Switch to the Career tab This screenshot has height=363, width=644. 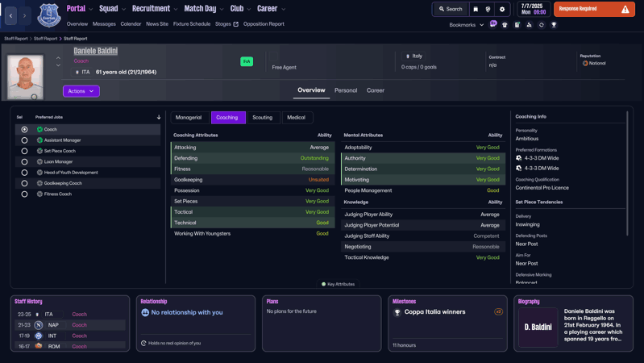[x=376, y=90]
